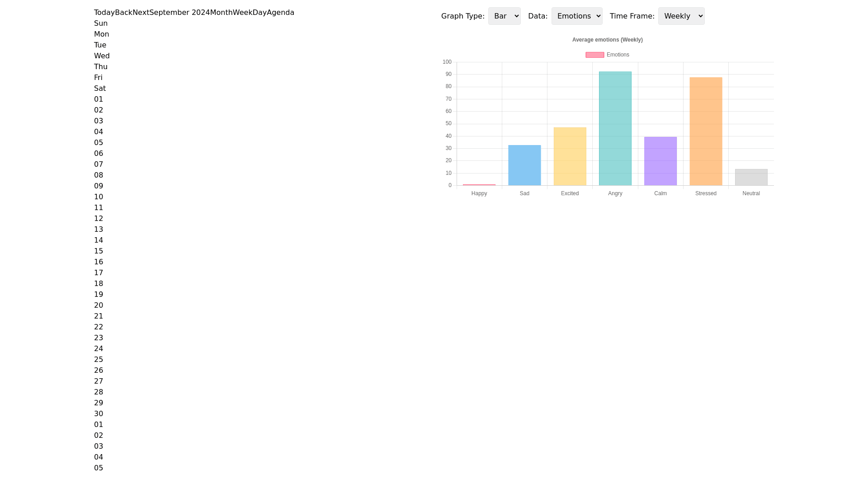Switch to Agenda view
Screen dimensions: 868x488
pos(281,12)
